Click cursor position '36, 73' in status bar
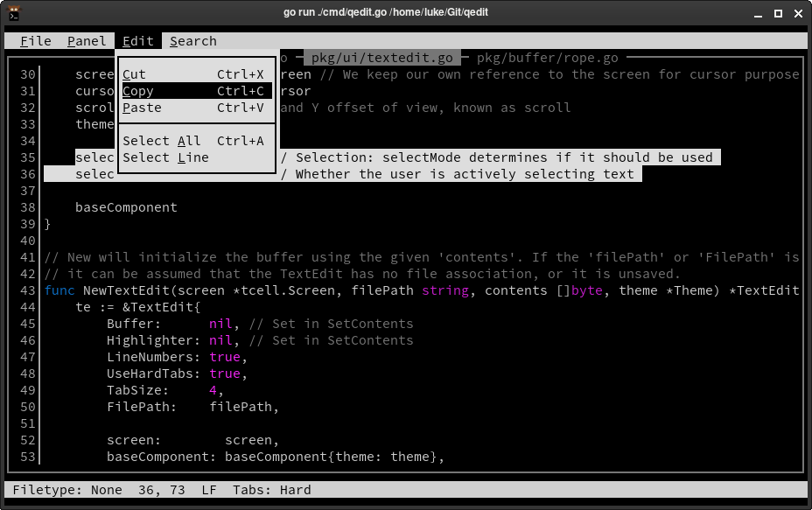This screenshot has height=510, width=812. (x=162, y=490)
